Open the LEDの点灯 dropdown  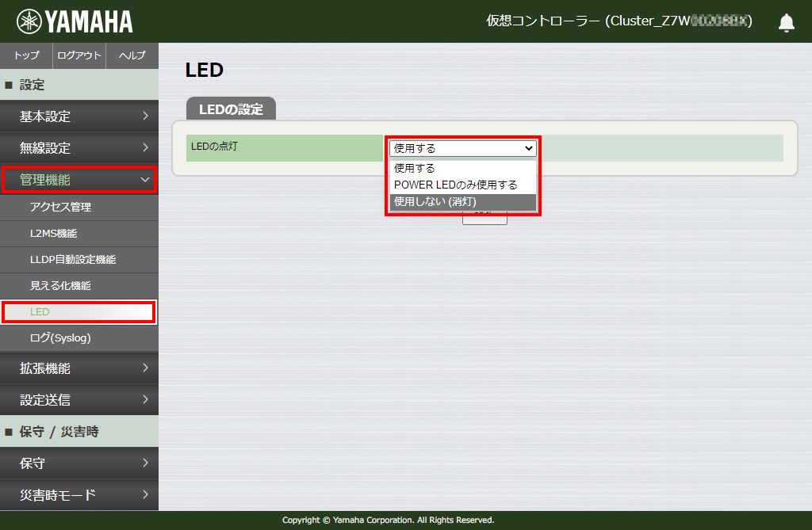tap(462, 147)
